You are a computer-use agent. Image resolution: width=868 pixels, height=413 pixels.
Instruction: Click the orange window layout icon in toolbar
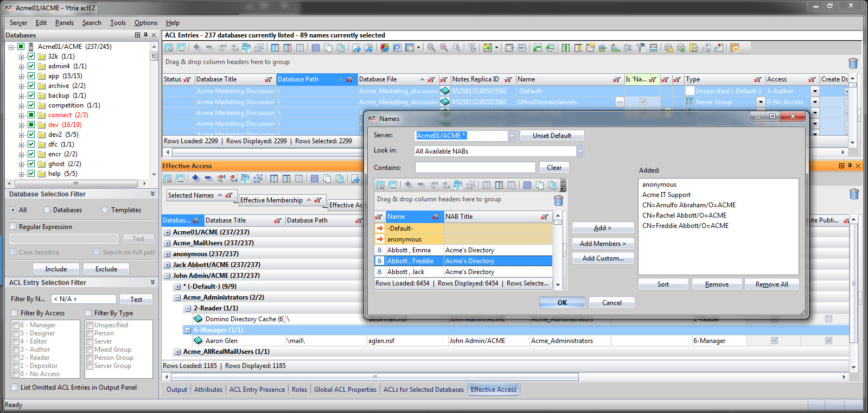pos(735,48)
